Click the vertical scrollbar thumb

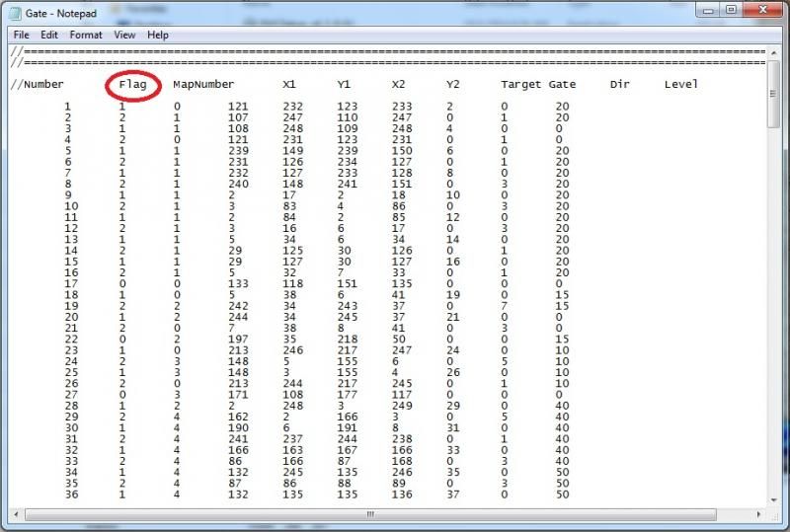773,94
